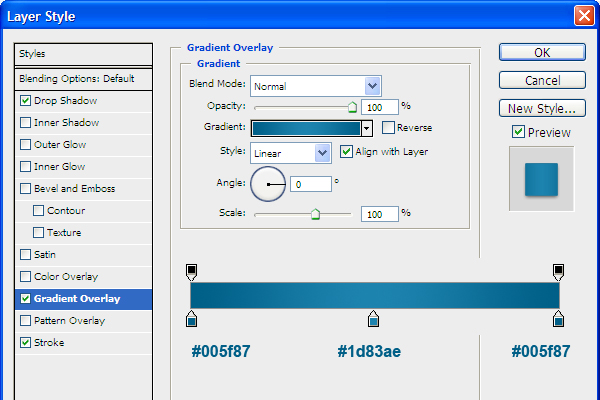The width and height of the screenshot is (600, 400).
Task: Click the gradient preview swatch
Action: 307,128
